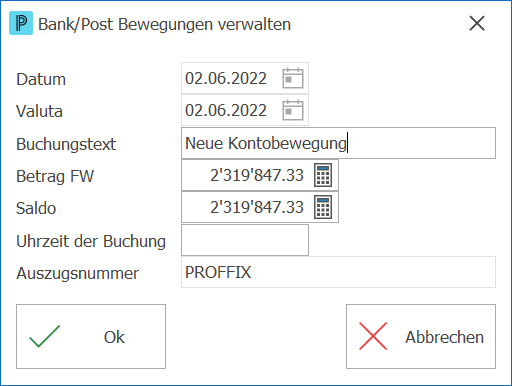Click the red cross icon on Abbrechen

pos(373,336)
